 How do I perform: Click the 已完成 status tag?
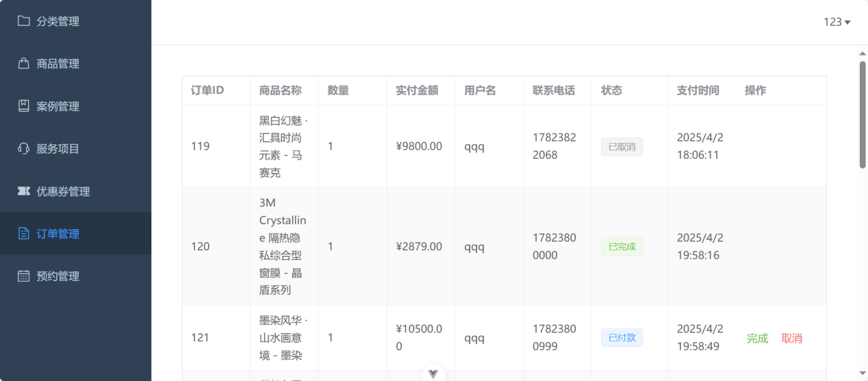622,247
